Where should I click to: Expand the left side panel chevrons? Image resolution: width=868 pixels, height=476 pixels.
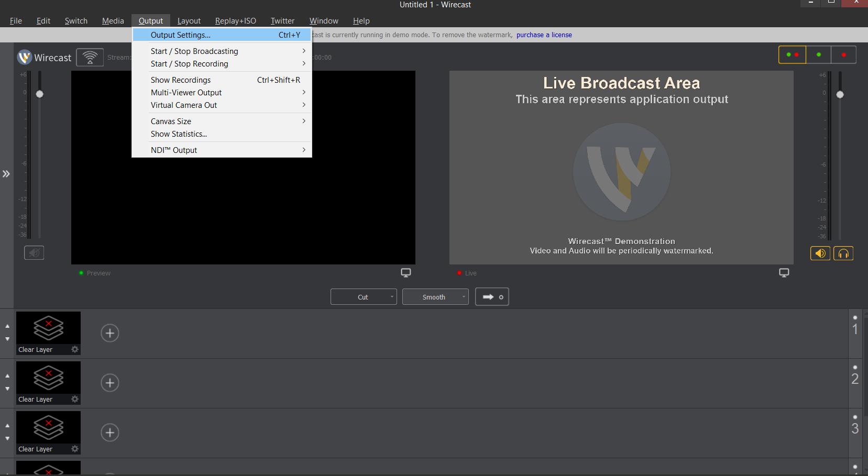pyautogui.click(x=6, y=174)
